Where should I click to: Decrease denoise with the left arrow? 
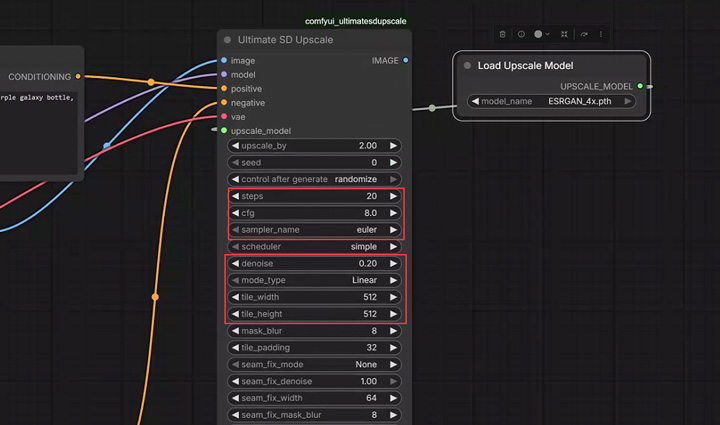point(235,263)
